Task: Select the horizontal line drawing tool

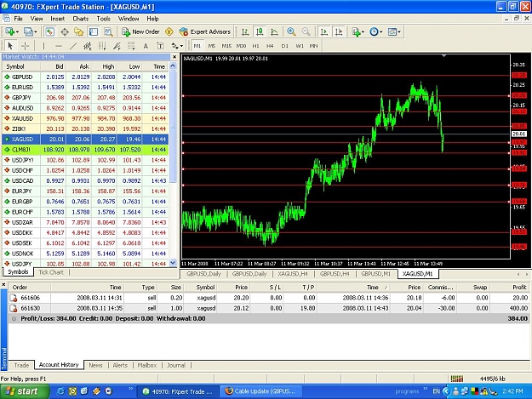Action: point(59,46)
